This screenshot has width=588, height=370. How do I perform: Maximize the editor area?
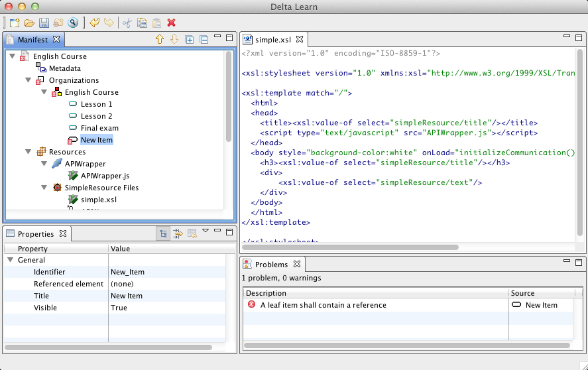coord(579,38)
